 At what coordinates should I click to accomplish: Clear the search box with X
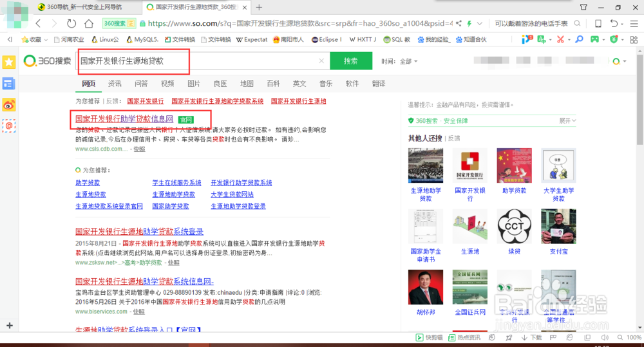pyautogui.click(x=321, y=61)
